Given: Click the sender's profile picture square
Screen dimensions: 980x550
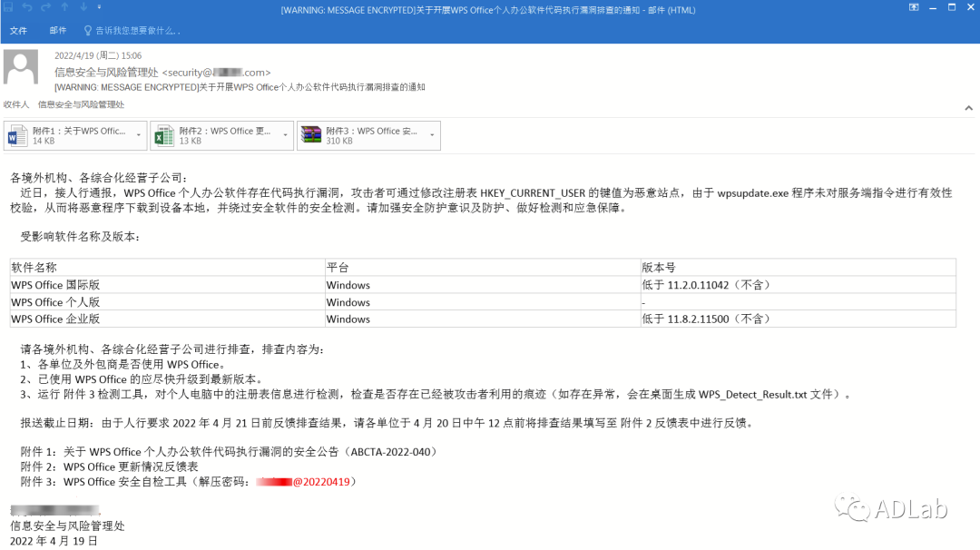Looking at the screenshot, I should 19,68.
